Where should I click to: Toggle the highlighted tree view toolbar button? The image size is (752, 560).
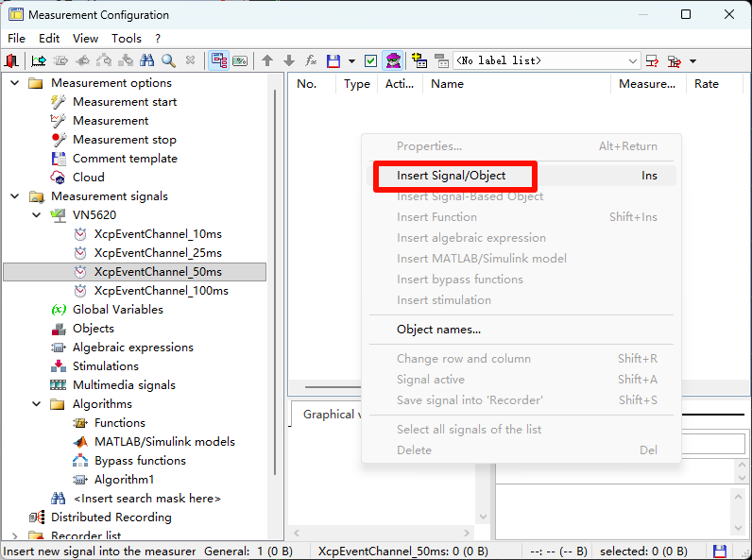click(x=219, y=60)
